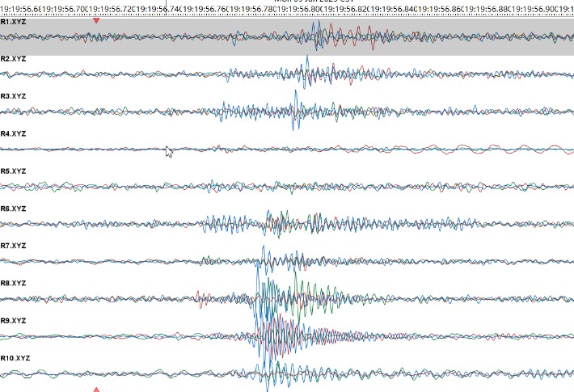This screenshot has height=392, width=574.
Task: Select the R7.XYZ trace label
Action: tap(14, 246)
